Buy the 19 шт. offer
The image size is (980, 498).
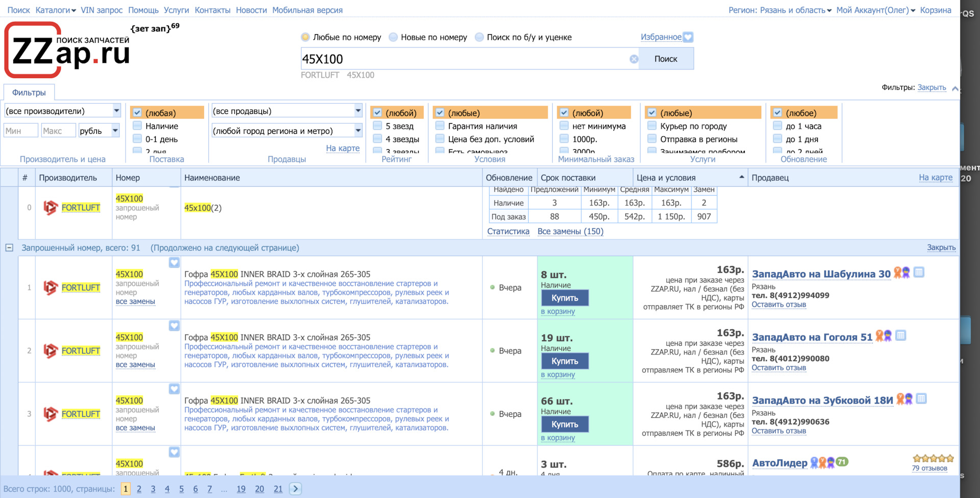[x=565, y=361]
